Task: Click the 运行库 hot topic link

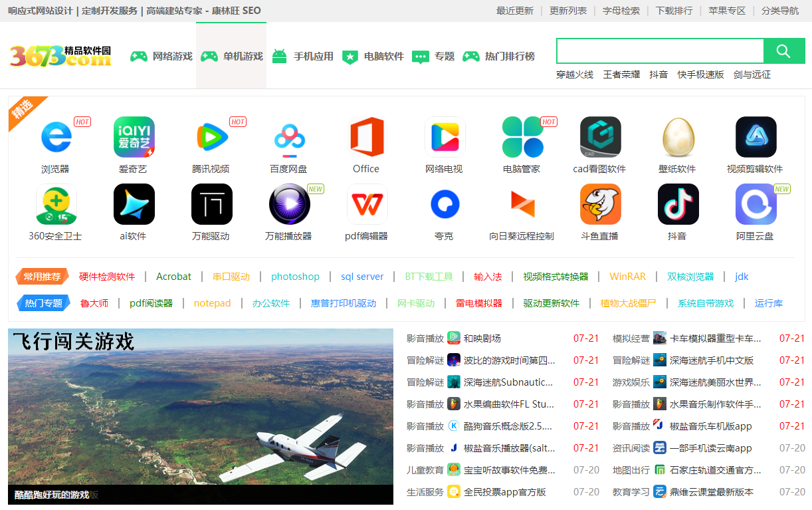Action: (x=769, y=303)
